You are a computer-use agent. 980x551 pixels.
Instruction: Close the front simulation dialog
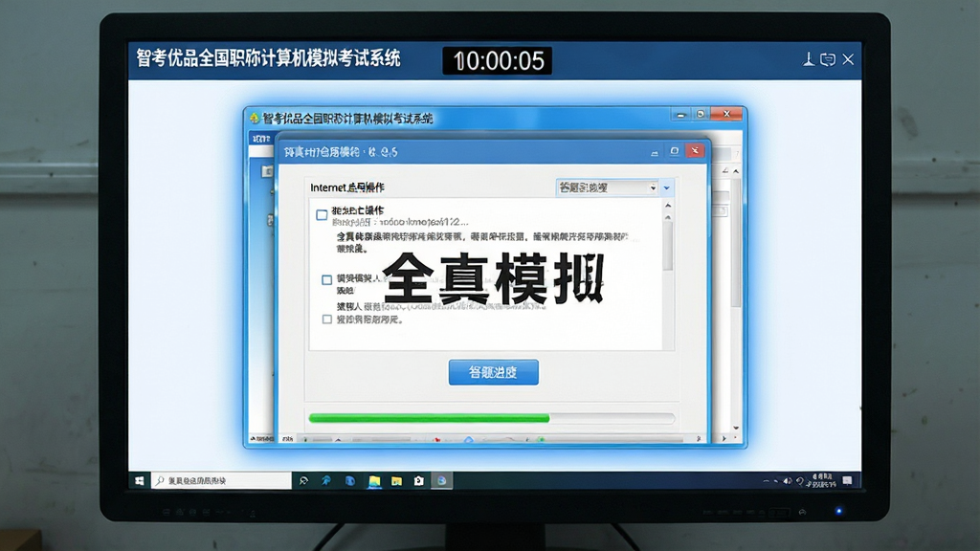(695, 150)
